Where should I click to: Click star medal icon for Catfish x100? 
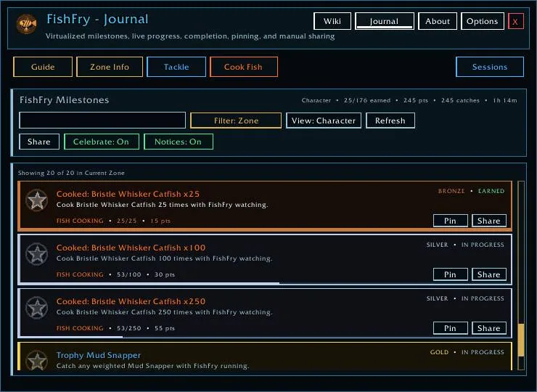click(x=36, y=254)
